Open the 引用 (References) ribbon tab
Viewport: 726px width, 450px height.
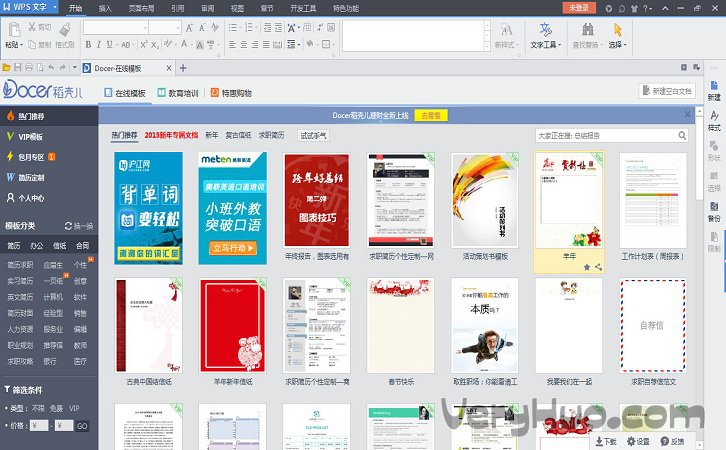point(177,8)
